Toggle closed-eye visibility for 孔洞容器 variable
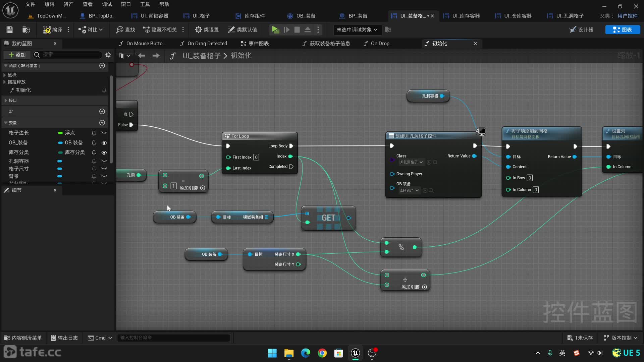644x362 pixels. 104,161
